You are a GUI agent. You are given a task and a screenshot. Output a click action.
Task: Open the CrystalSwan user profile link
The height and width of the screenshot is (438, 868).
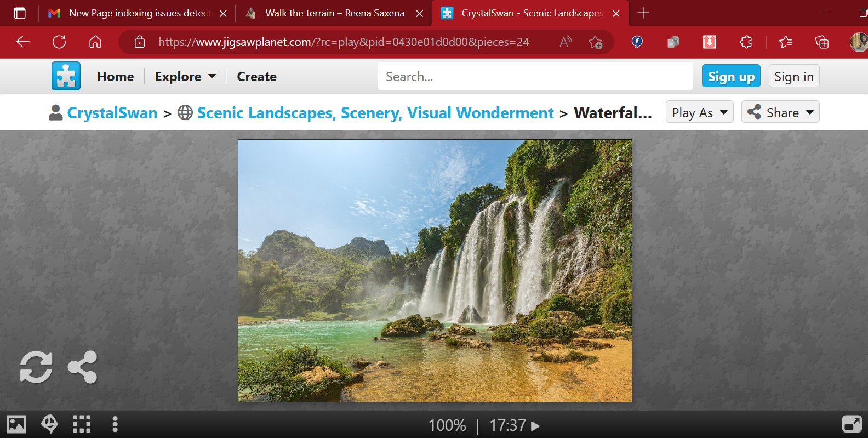112,113
